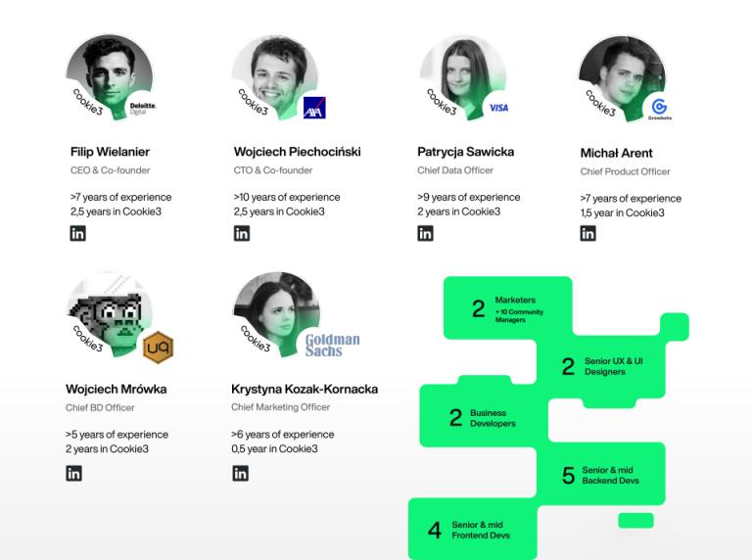Click the Goldman Sachs logo

(331, 345)
